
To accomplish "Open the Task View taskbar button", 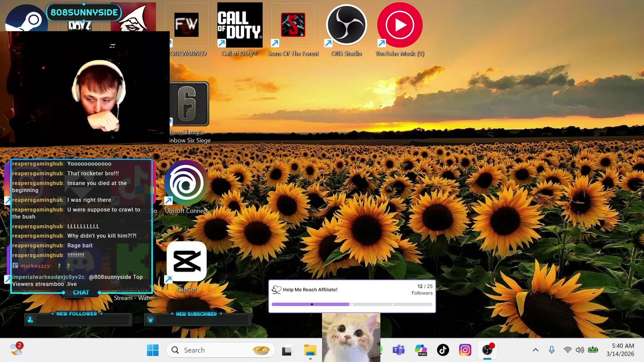I will point(287,350).
